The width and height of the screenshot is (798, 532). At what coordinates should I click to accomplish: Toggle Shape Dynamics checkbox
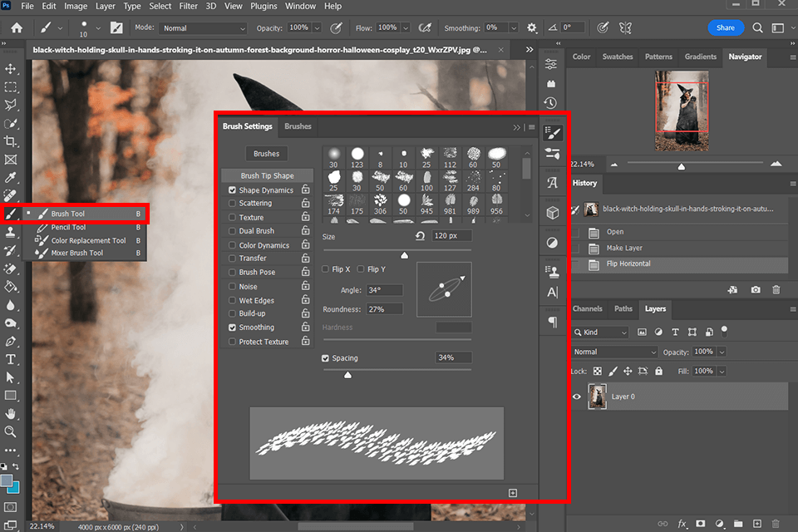(232, 190)
